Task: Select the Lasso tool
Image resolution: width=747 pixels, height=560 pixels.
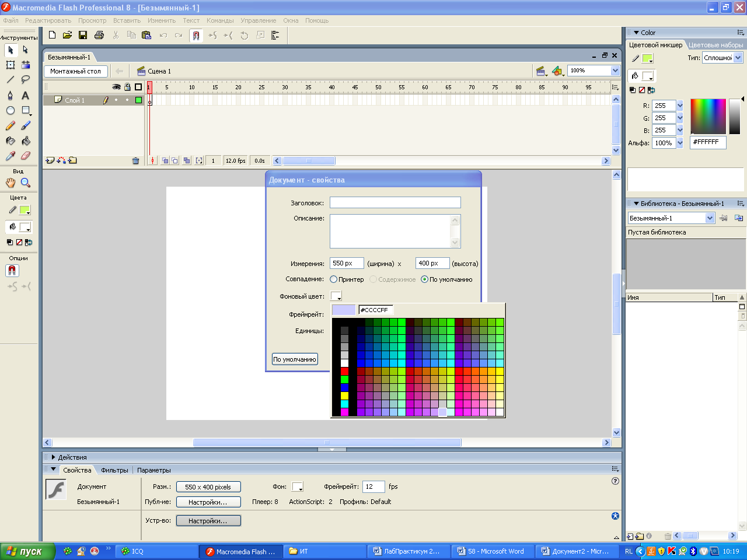Action: tap(26, 80)
